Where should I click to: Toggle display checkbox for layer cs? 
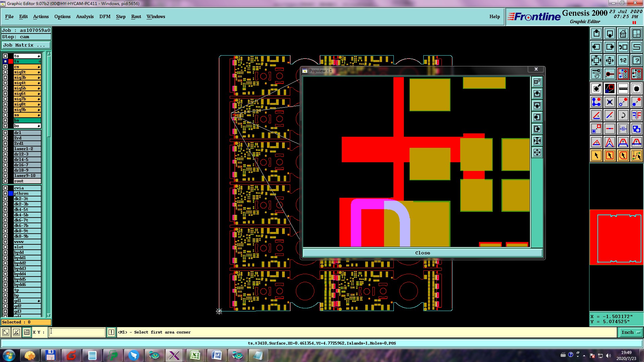click(5, 67)
